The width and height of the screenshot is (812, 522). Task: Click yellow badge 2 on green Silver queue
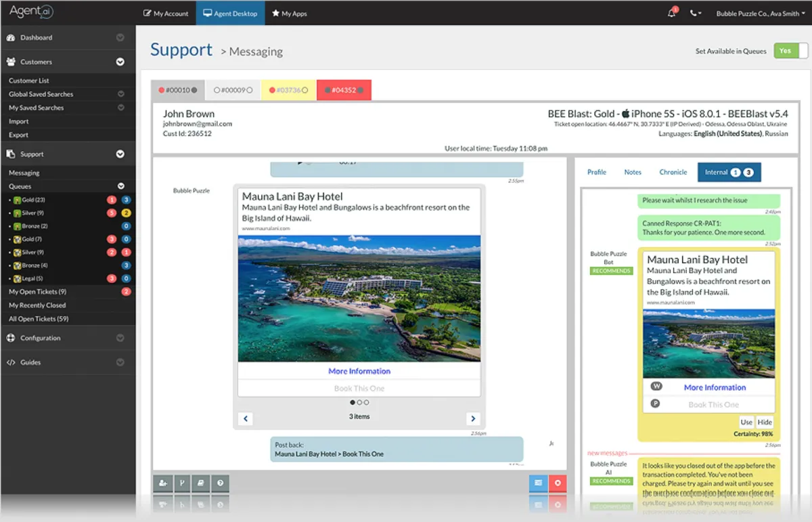[126, 213]
